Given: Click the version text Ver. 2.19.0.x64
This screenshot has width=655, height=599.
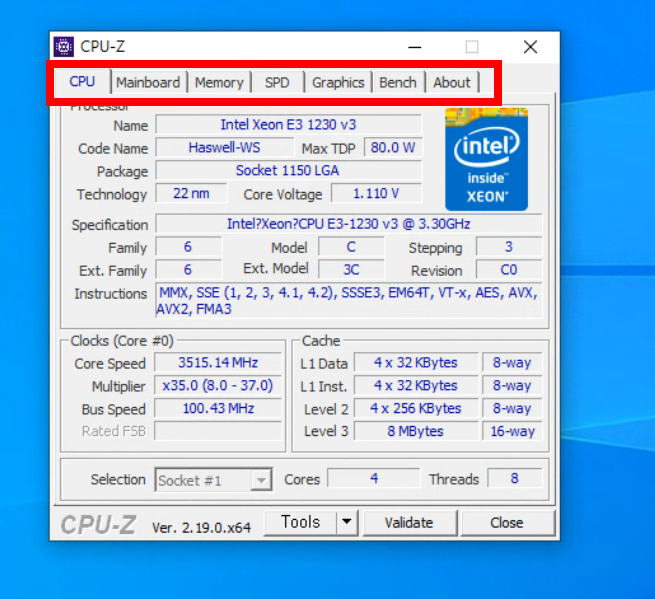Looking at the screenshot, I should (x=201, y=528).
